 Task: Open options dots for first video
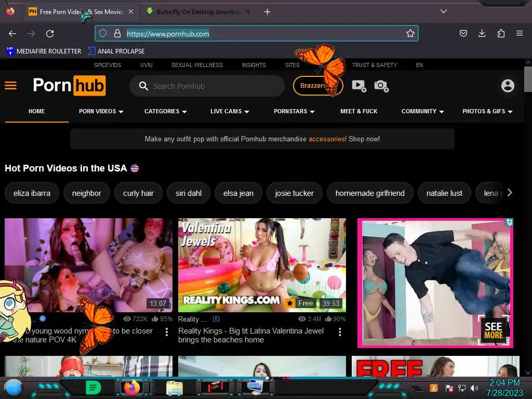pyautogui.click(x=167, y=332)
